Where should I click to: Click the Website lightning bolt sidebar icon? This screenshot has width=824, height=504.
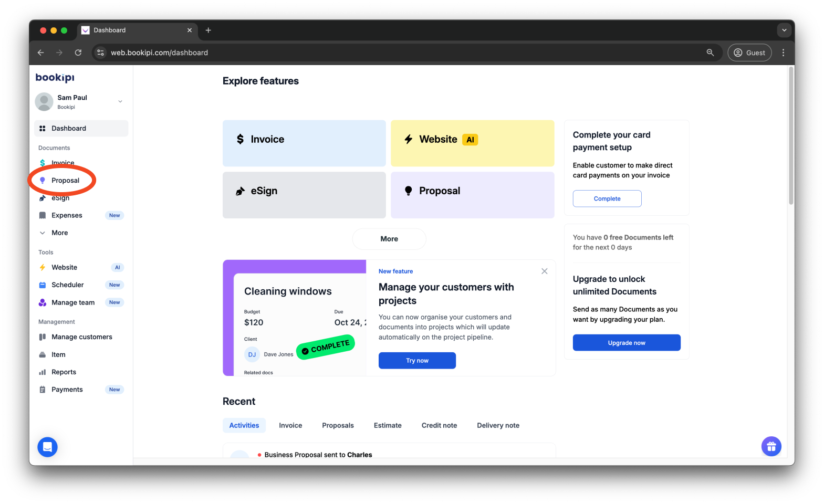pos(43,268)
